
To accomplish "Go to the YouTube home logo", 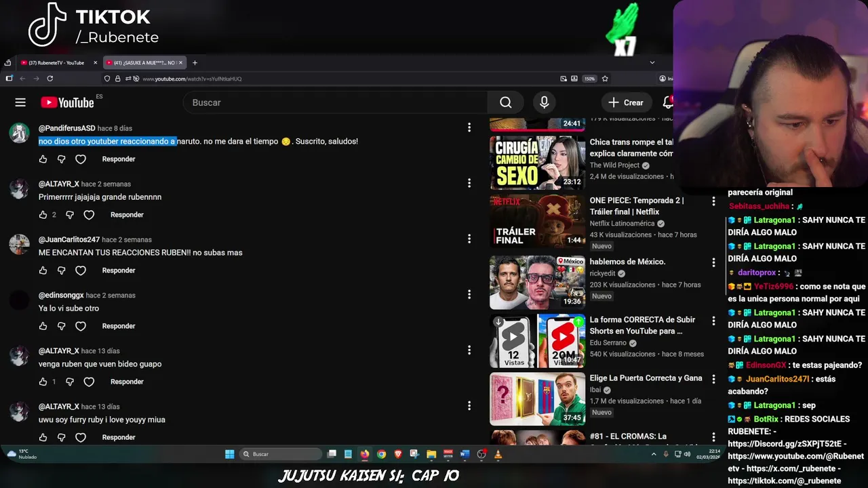I will coord(67,102).
